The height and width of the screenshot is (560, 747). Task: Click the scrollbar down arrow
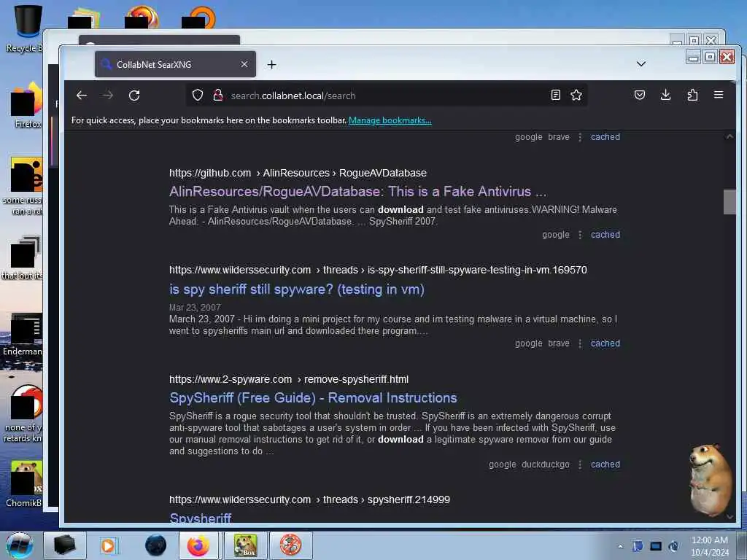pyautogui.click(x=729, y=517)
